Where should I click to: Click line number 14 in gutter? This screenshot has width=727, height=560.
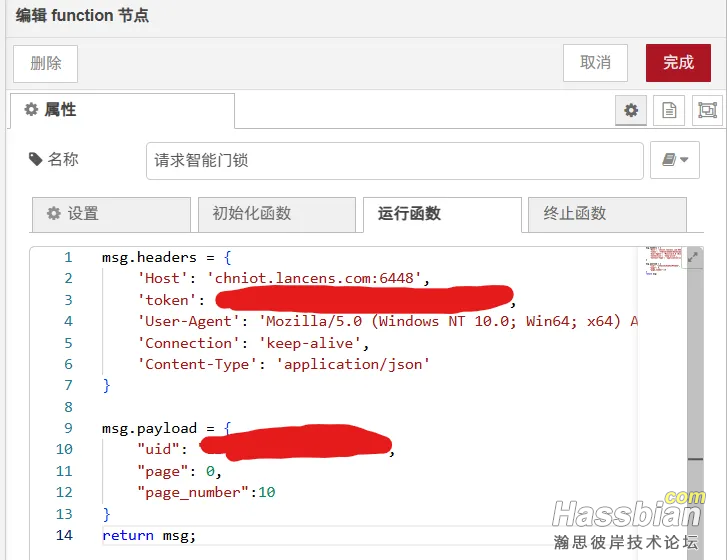point(64,535)
